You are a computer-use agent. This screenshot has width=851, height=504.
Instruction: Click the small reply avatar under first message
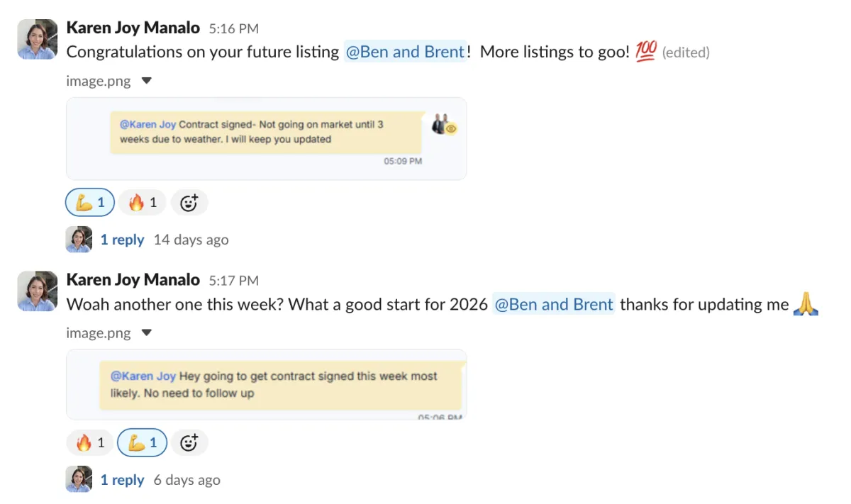[x=79, y=240]
